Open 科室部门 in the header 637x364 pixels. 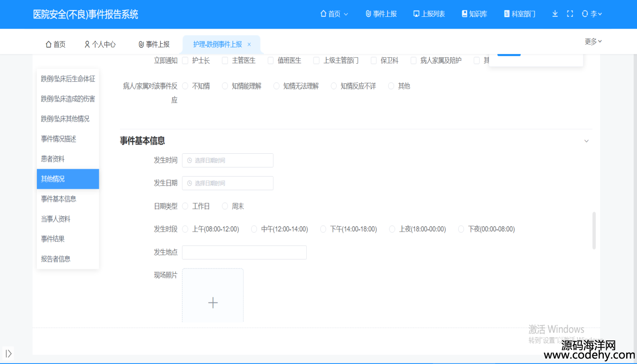(x=519, y=14)
